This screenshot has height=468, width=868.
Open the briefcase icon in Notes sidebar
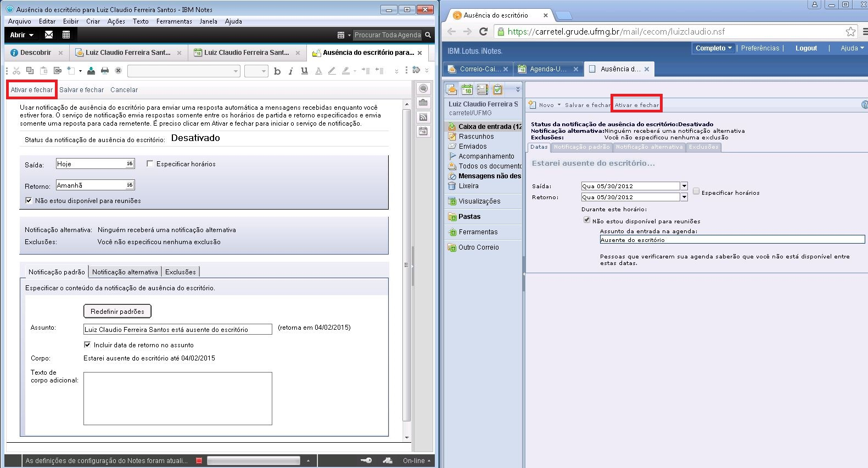pyautogui.click(x=423, y=103)
